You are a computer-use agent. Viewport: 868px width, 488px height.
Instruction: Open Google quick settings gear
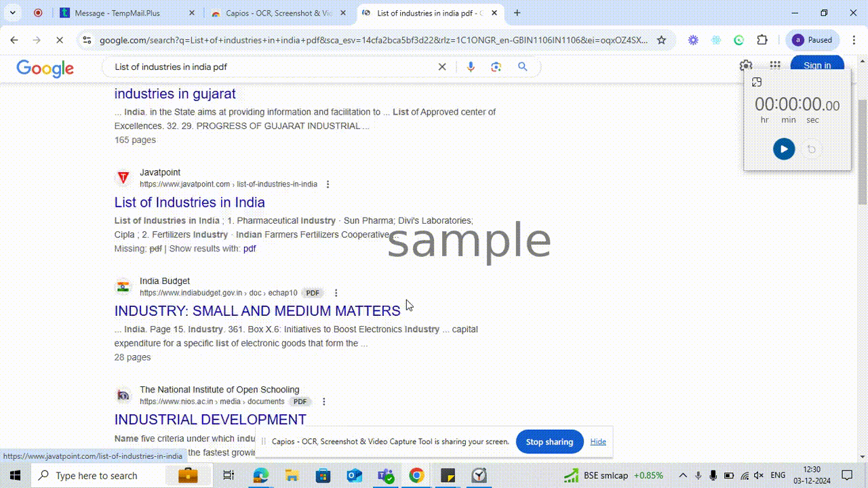746,65
